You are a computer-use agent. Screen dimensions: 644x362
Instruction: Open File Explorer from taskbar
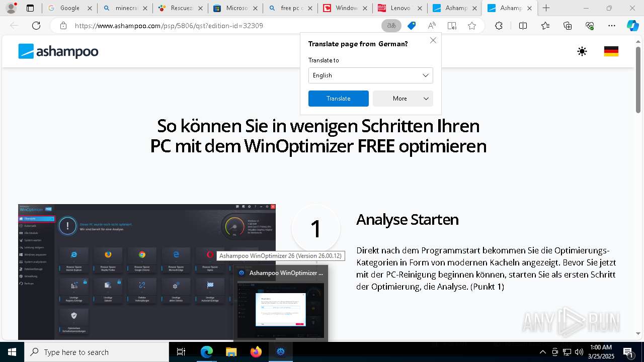point(231,352)
